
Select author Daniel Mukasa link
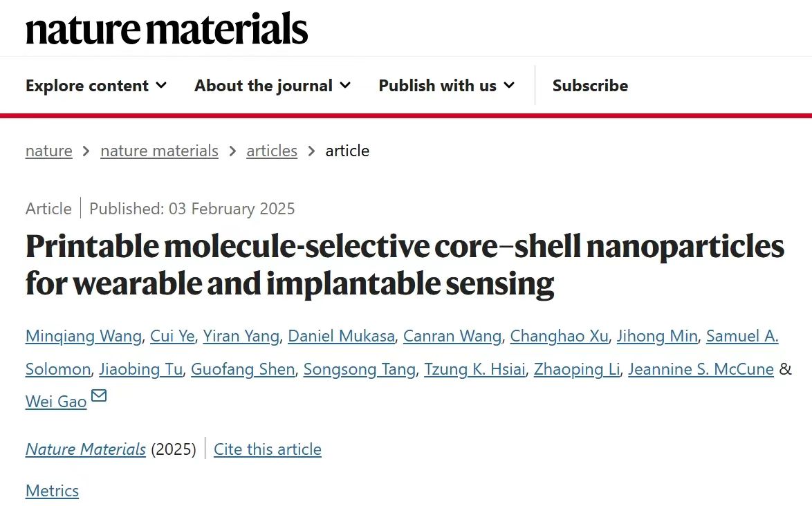[x=341, y=336]
